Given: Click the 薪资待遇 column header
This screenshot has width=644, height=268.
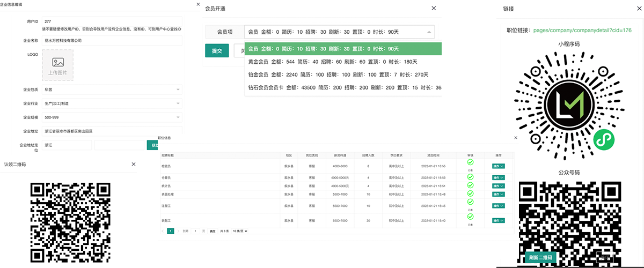Looking at the screenshot, I should [340, 155].
